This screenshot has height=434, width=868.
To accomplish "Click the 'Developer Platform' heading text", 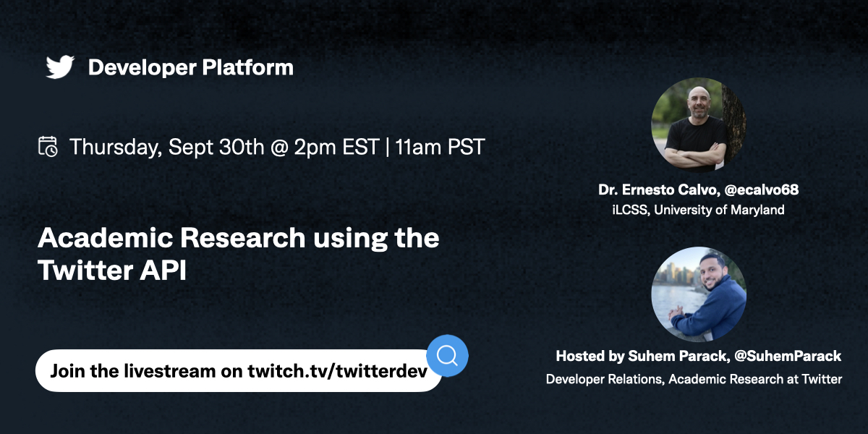I will pyautogui.click(x=191, y=68).
